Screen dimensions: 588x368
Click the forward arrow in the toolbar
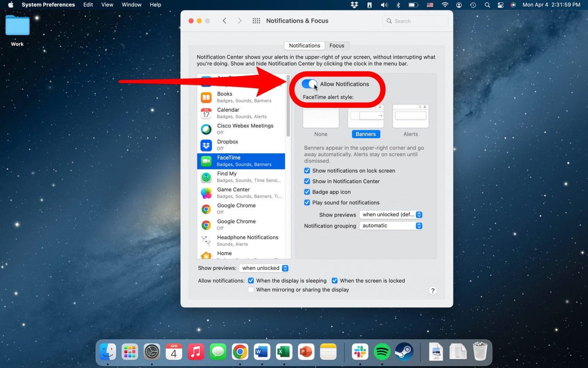(x=239, y=21)
